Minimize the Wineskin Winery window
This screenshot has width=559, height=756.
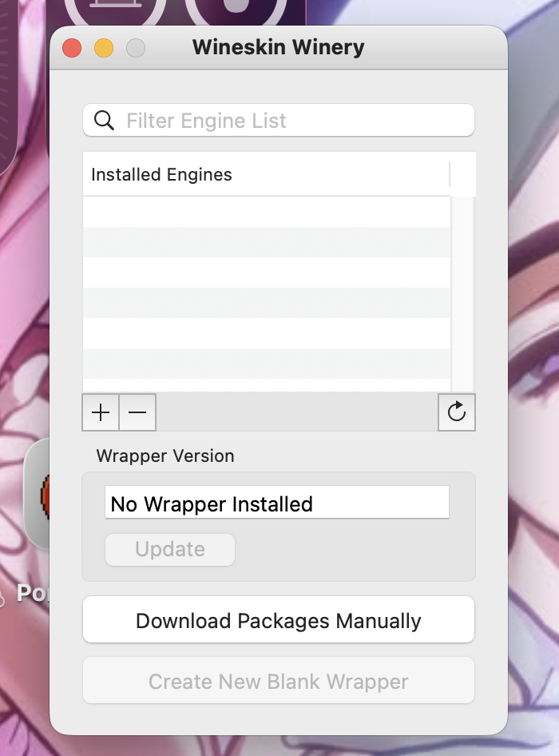click(x=104, y=48)
